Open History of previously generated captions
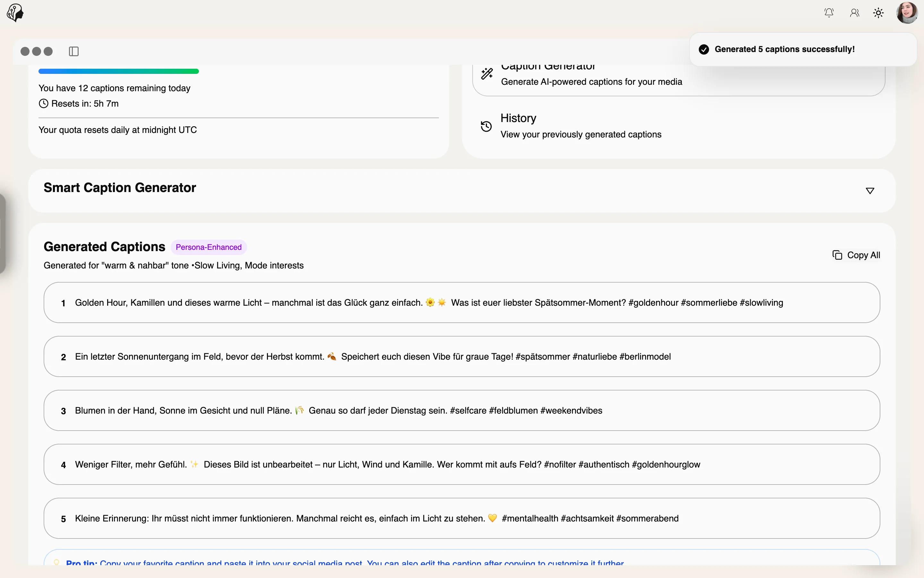Viewport: 924px width, 578px height. [679, 126]
